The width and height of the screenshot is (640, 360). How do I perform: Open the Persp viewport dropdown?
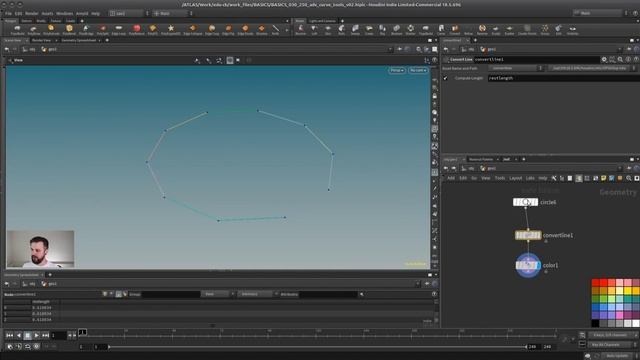[396, 71]
